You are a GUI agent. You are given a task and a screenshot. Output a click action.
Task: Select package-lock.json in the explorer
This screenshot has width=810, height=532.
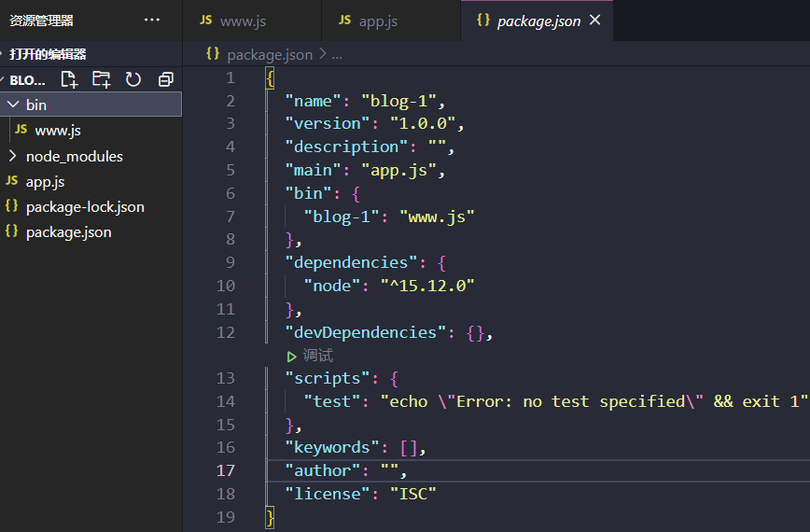coord(85,206)
